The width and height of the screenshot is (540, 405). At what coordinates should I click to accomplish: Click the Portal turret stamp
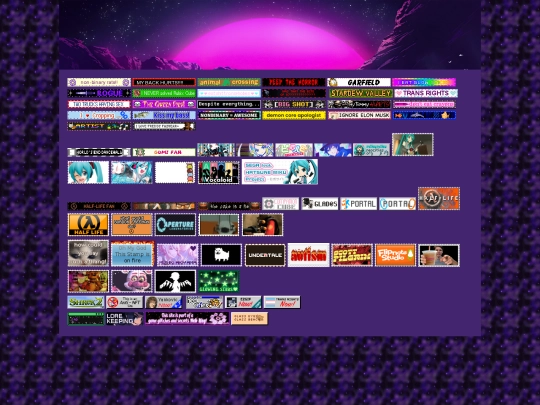[x=219, y=225]
